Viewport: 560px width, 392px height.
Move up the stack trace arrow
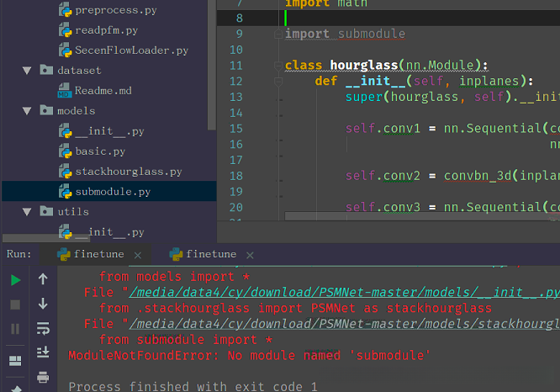(43, 278)
